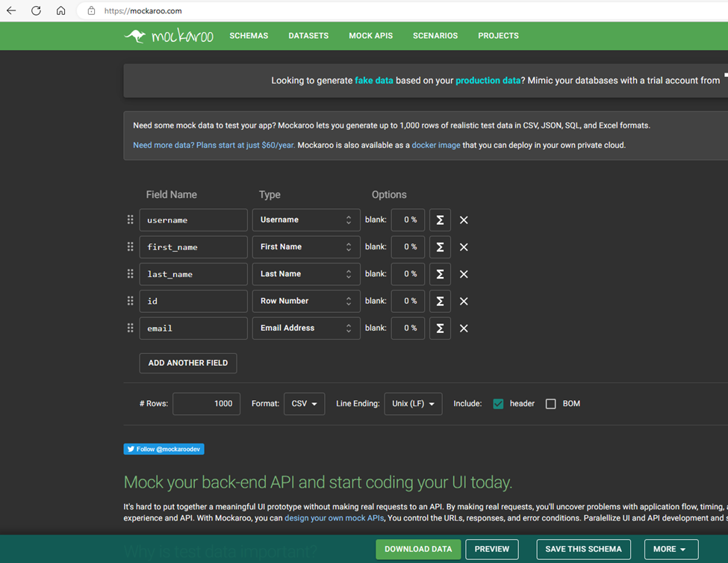The width and height of the screenshot is (728, 563).
Task: Reload the page with refresh icon
Action: pyautogui.click(x=37, y=10)
